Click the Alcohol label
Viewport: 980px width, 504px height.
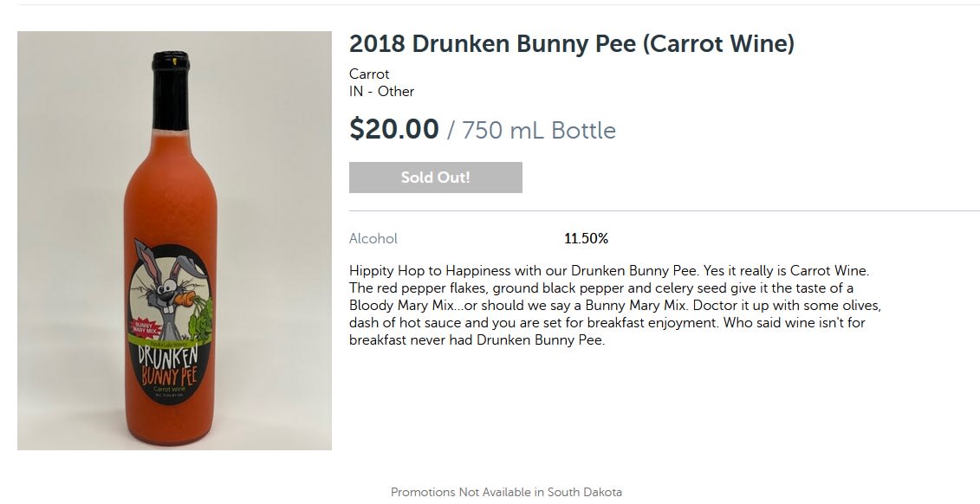(x=373, y=239)
